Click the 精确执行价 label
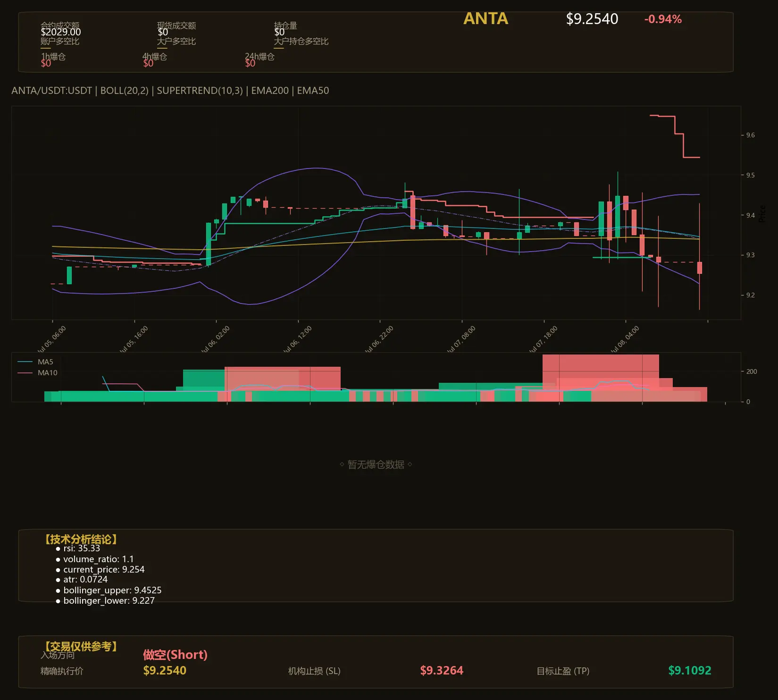The image size is (778, 700). (x=62, y=671)
